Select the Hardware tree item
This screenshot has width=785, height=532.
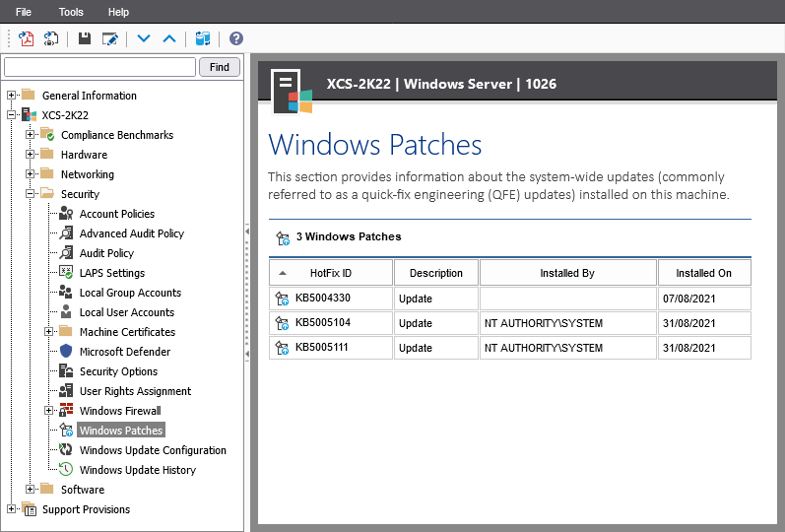click(84, 155)
